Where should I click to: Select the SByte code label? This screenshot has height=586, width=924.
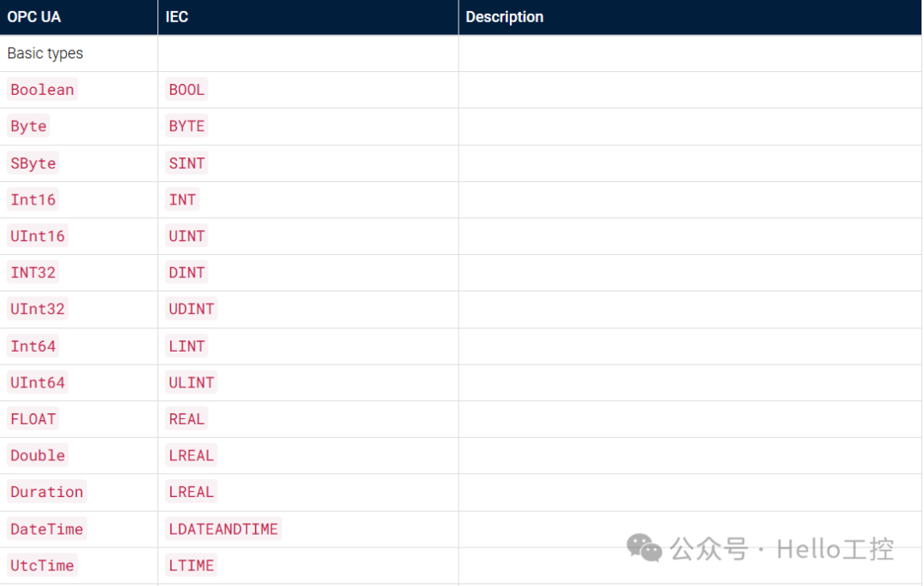tap(33, 163)
